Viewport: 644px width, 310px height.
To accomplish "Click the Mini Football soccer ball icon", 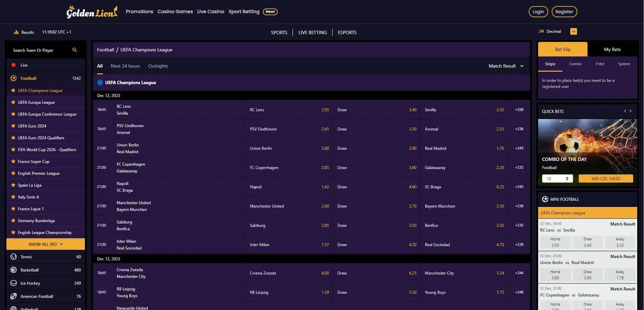I will click(x=545, y=199).
